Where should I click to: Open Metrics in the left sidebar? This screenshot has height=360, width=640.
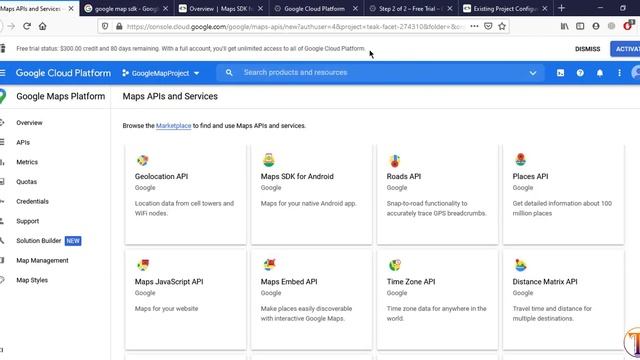point(27,162)
